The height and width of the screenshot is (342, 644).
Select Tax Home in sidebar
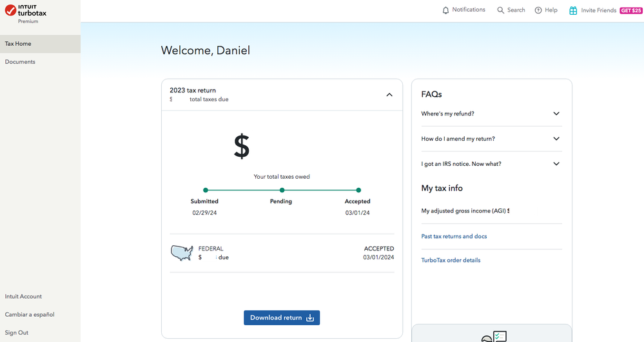(40, 44)
